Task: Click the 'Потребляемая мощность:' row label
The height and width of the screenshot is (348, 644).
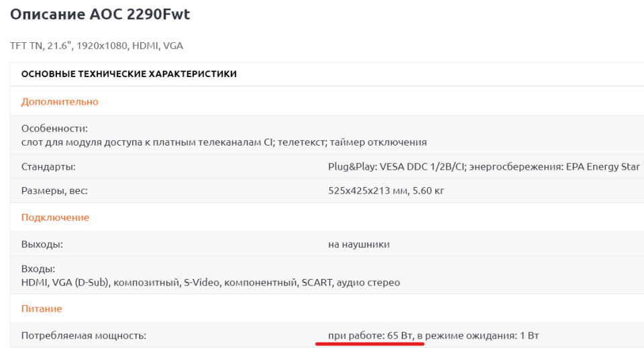Action: (84, 335)
